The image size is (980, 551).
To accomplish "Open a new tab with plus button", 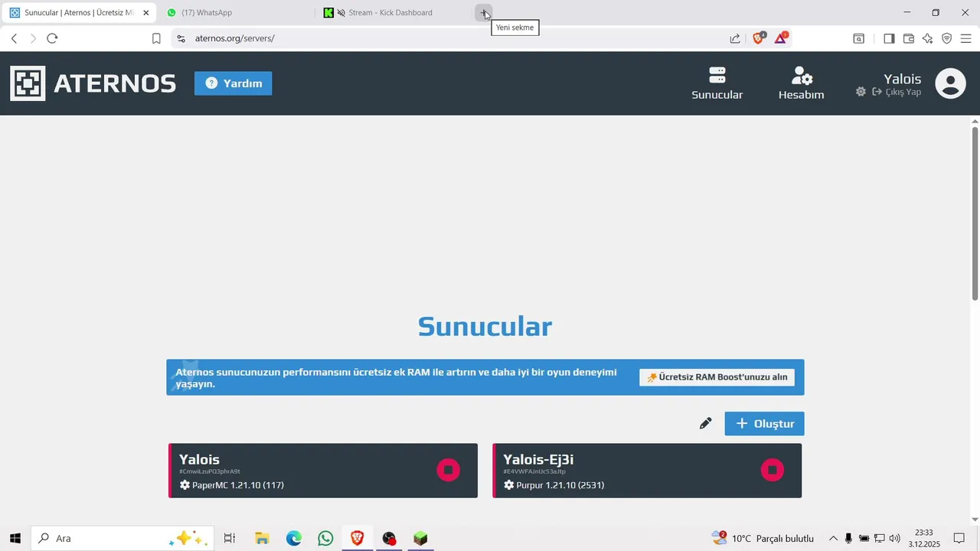I will tap(484, 13).
